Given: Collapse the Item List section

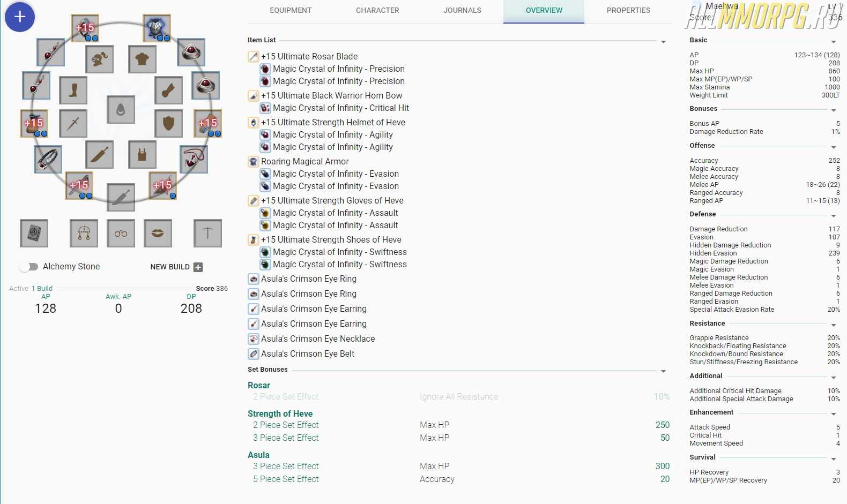Looking at the screenshot, I should coord(664,42).
